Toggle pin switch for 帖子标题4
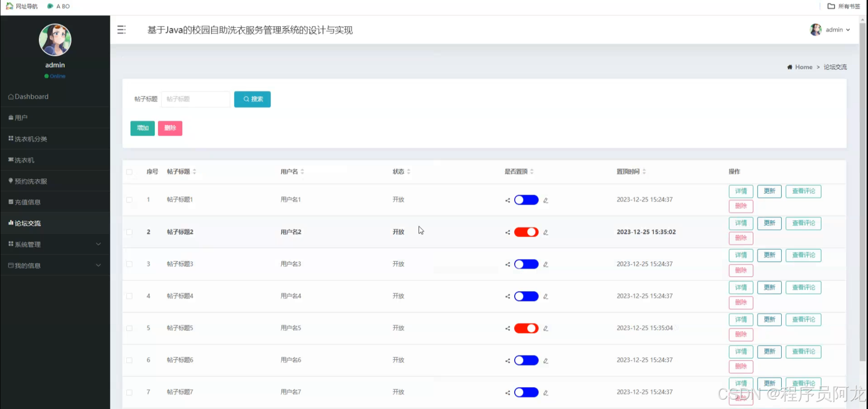Viewport: 868px width, 409px height. click(x=526, y=296)
